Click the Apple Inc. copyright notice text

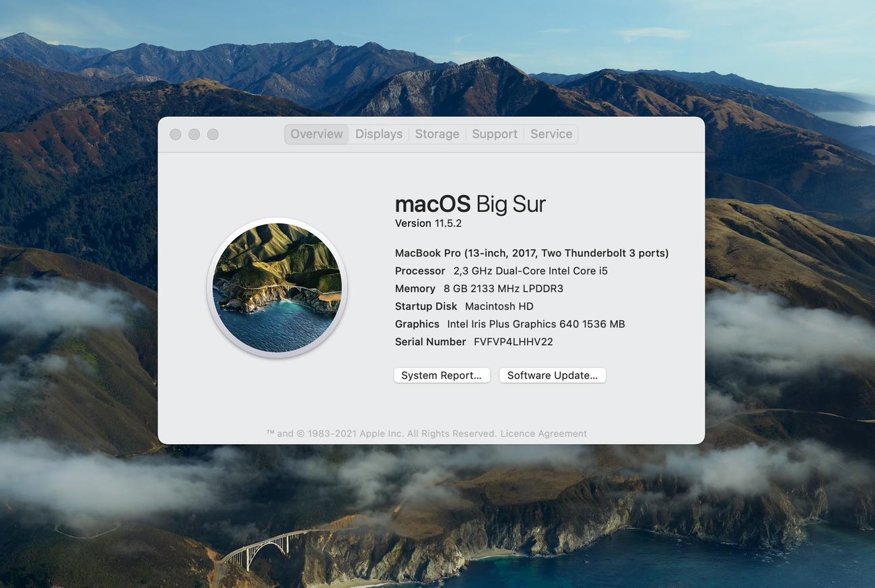(382, 434)
